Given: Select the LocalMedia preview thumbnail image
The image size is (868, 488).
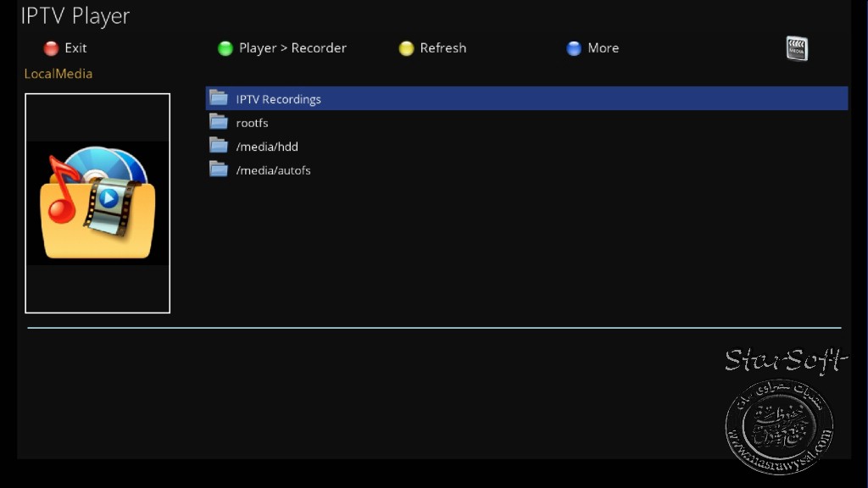Looking at the screenshot, I should coord(97,203).
